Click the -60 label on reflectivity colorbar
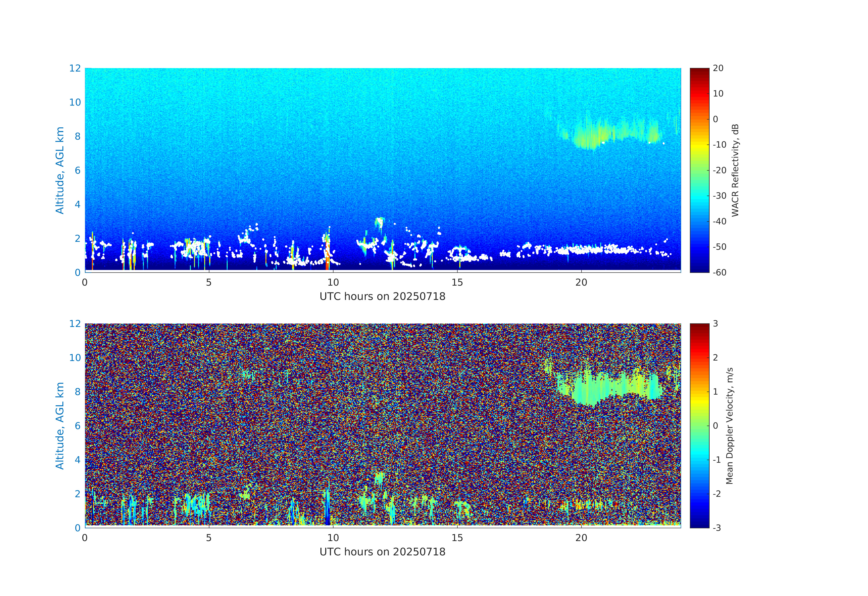This screenshot has width=868, height=596. (719, 272)
